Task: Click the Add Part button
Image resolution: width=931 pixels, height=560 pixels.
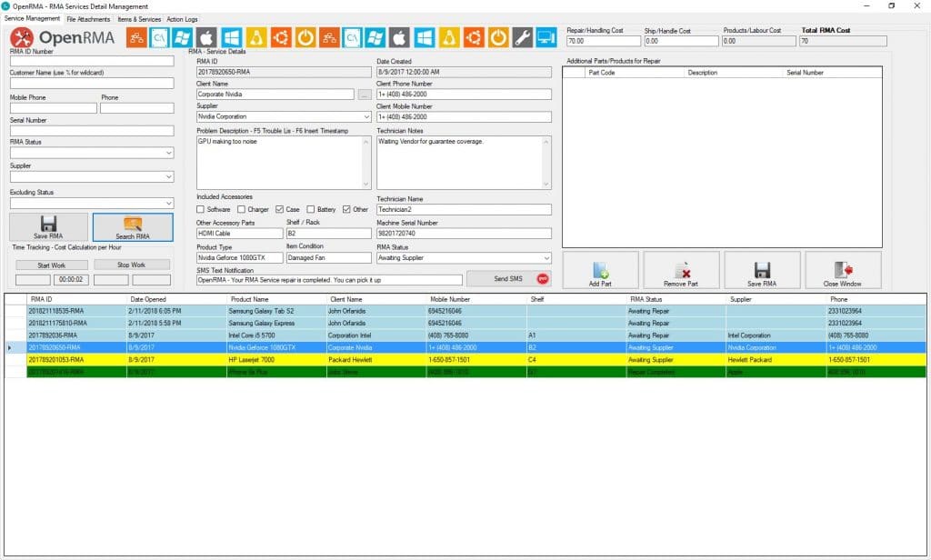Action: [602, 269]
